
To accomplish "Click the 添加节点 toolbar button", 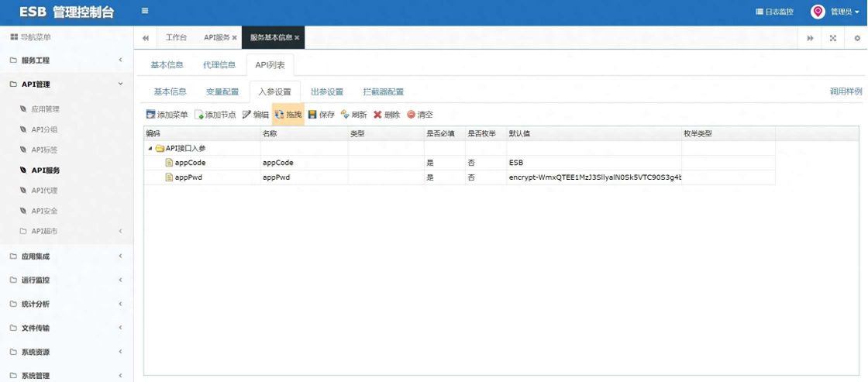I will coord(215,115).
